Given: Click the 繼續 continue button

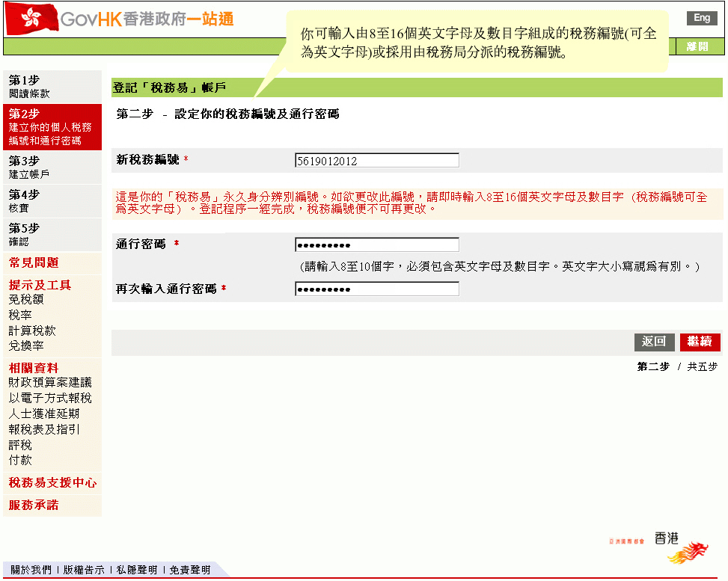Looking at the screenshot, I should 700,342.
